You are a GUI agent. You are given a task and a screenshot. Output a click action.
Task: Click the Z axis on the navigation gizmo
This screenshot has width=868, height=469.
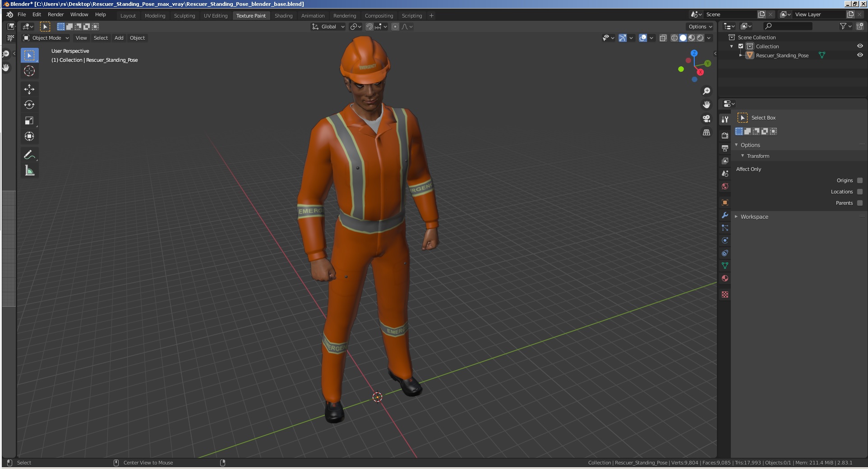click(x=694, y=53)
